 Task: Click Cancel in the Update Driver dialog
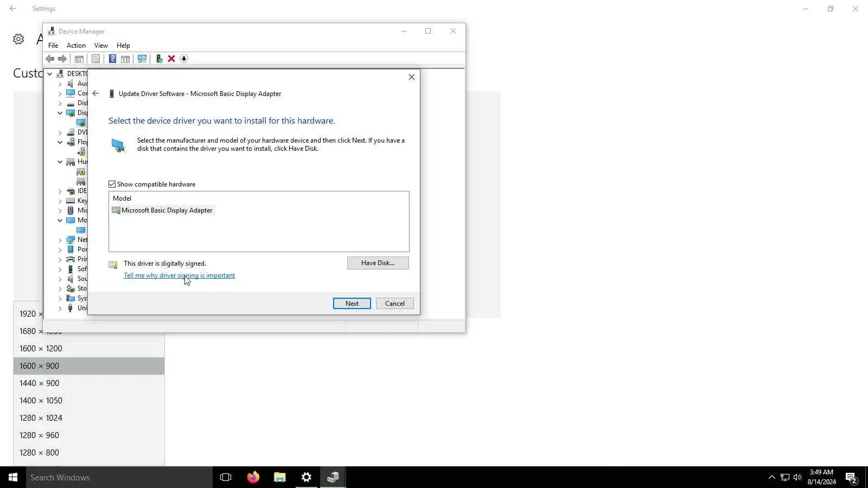coord(395,304)
